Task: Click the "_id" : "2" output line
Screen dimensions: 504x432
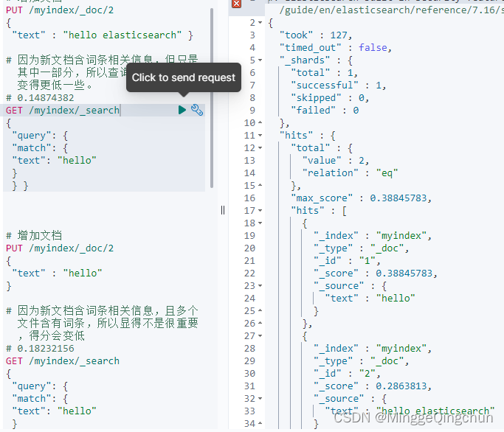Action: (x=347, y=373)
